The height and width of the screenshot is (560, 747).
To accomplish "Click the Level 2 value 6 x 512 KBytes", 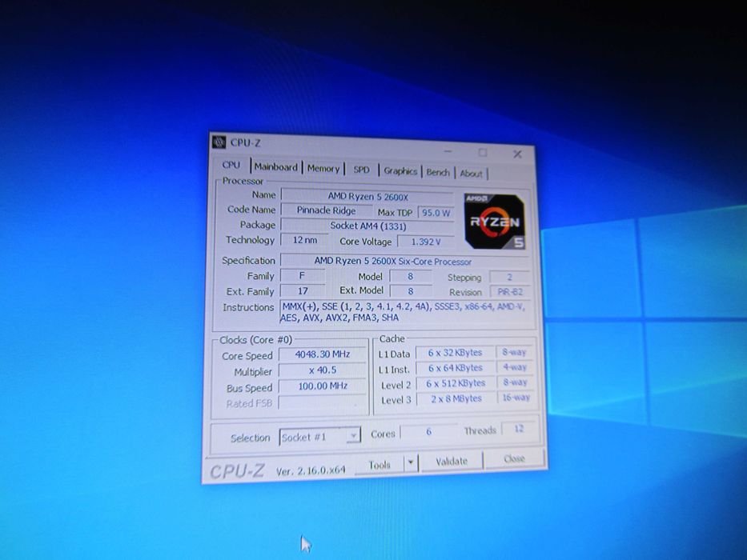I will tap(456, 383).
